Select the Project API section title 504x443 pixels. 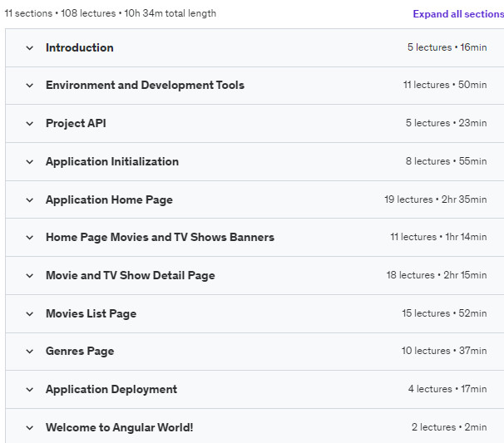point(76,123)
